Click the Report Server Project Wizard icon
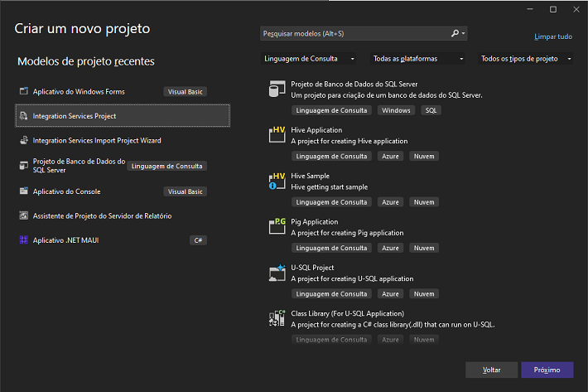Screen dimensions: 588x392 coord(24,215)
